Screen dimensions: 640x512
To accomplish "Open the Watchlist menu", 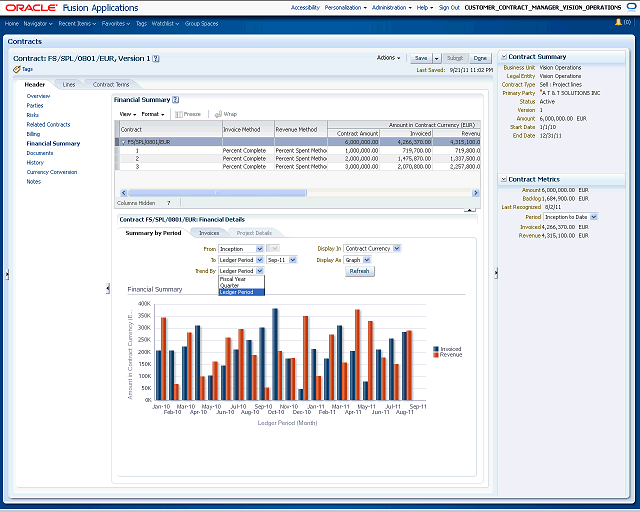I will pyautogui.click(x=165, y=24).
